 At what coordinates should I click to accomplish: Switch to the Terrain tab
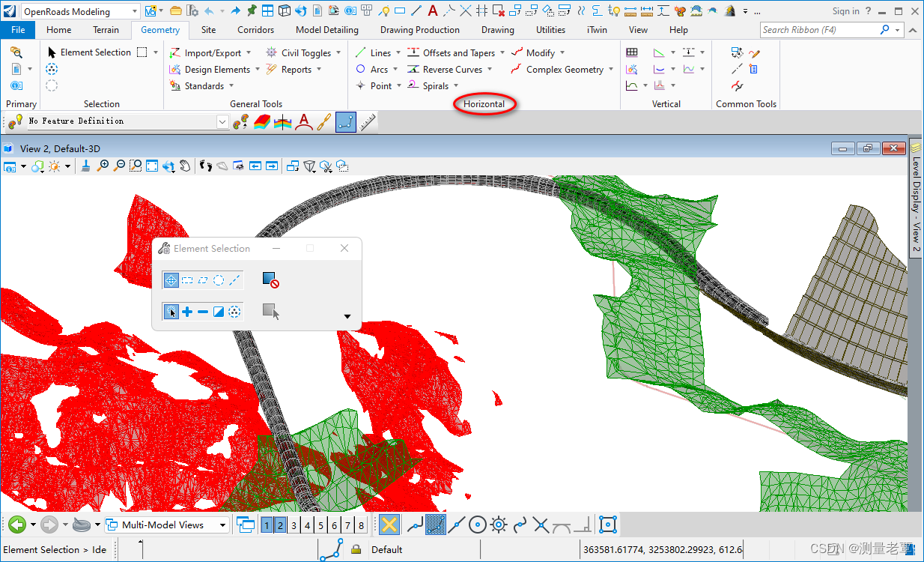[x=106, y=30]
